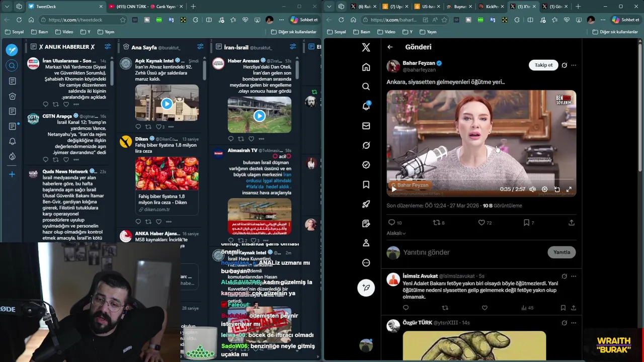Like the Diken post in Ana Sayfa
This screenshot has height=362, width=644.
(158, 221)
